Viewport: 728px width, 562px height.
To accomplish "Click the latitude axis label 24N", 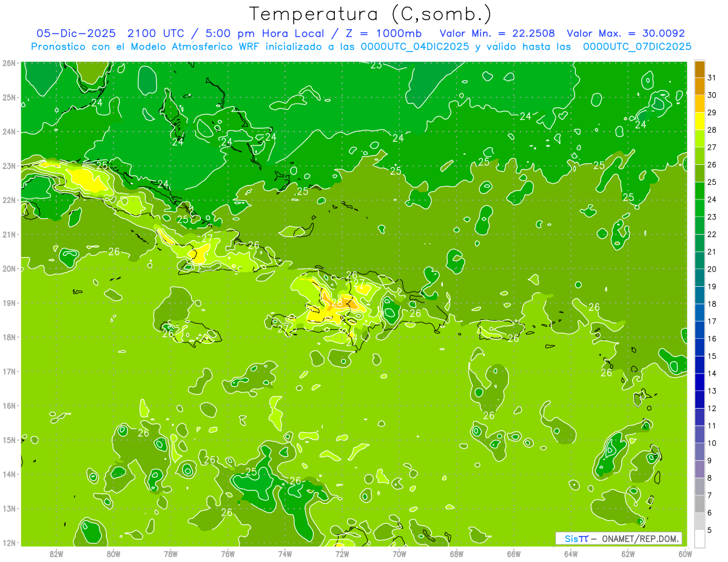I will [9, 132].
